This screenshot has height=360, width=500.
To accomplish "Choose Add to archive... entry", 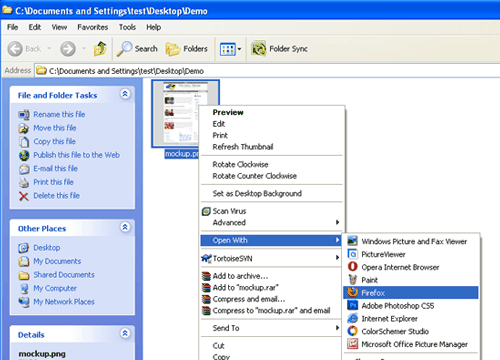I will pyautogui.click(x=272, y=276).
